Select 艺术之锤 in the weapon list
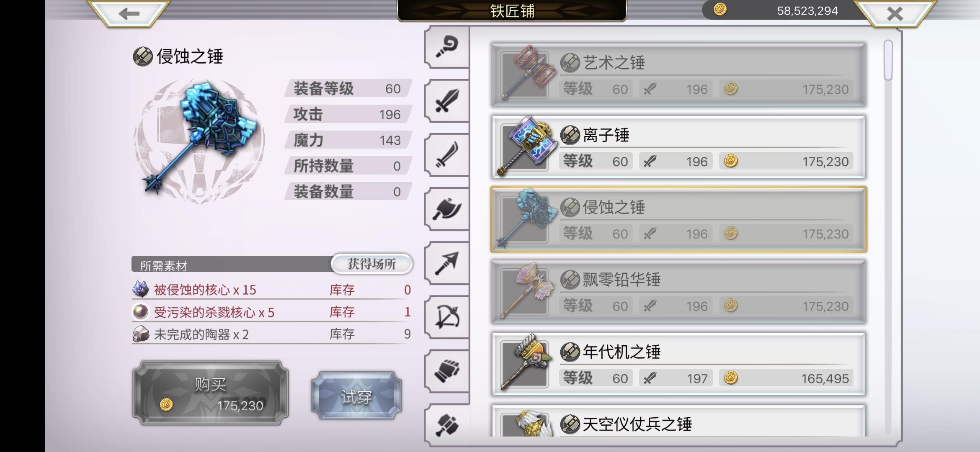980x452 pixels. tap(678, 75)
